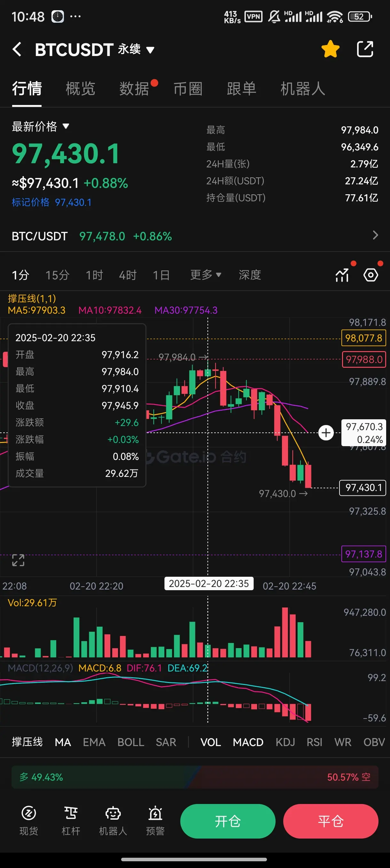
Task: Select the 15分 timeframe
Action: tap(58, 275)
